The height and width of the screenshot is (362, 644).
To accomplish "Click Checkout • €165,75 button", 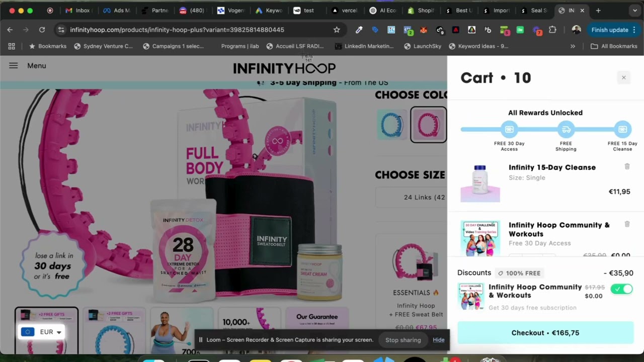I will point(545,333).
